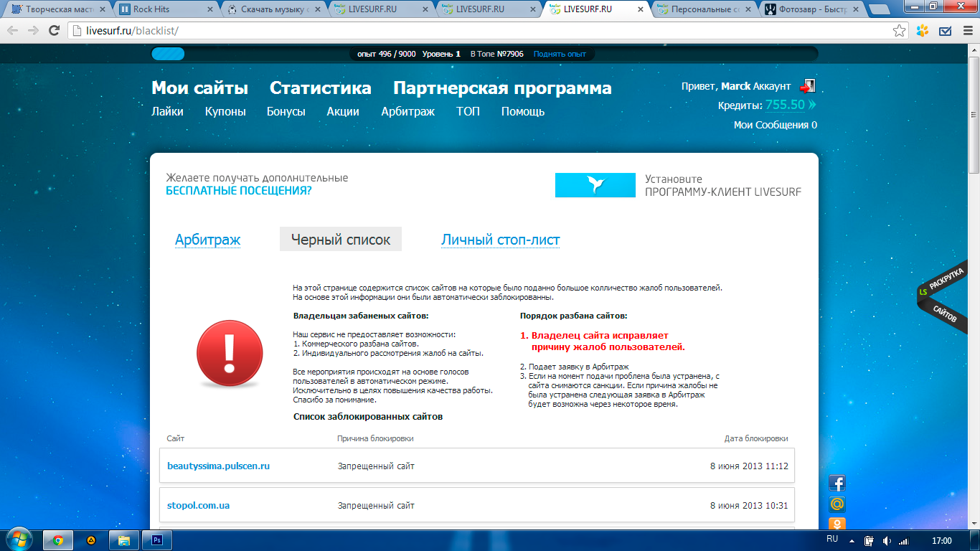Click the paw extension icon in the toolbar
The width and height of the screenshot is (980, 551).
922,31
